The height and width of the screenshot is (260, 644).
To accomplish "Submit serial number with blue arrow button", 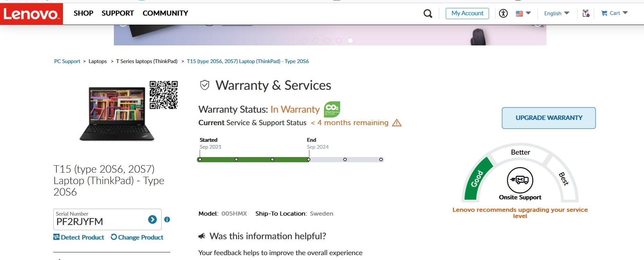I will coord(152,219).
